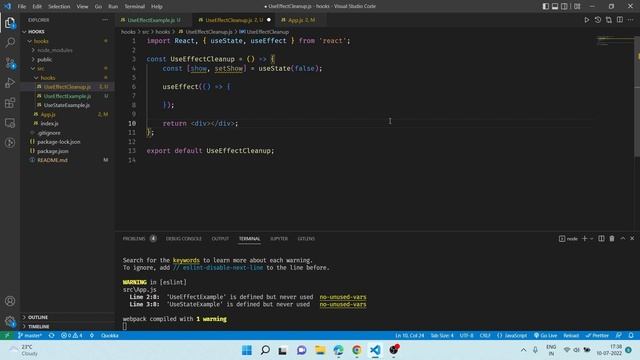
Task: Run the current file with play icon
Action: [587, 20]
